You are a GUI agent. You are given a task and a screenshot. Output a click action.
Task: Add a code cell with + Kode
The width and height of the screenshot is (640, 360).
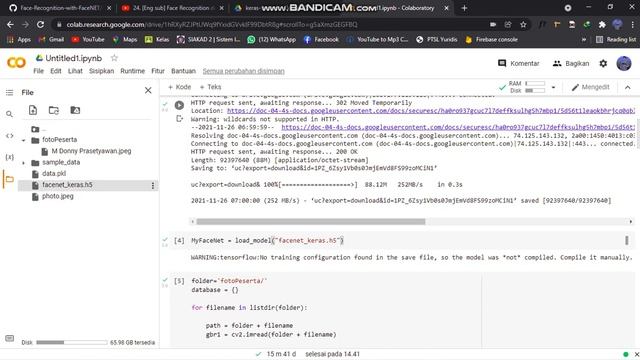pos(180,87)
